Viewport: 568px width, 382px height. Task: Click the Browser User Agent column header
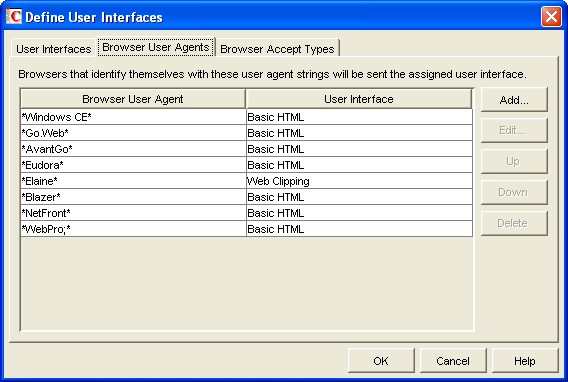point(133,99)
